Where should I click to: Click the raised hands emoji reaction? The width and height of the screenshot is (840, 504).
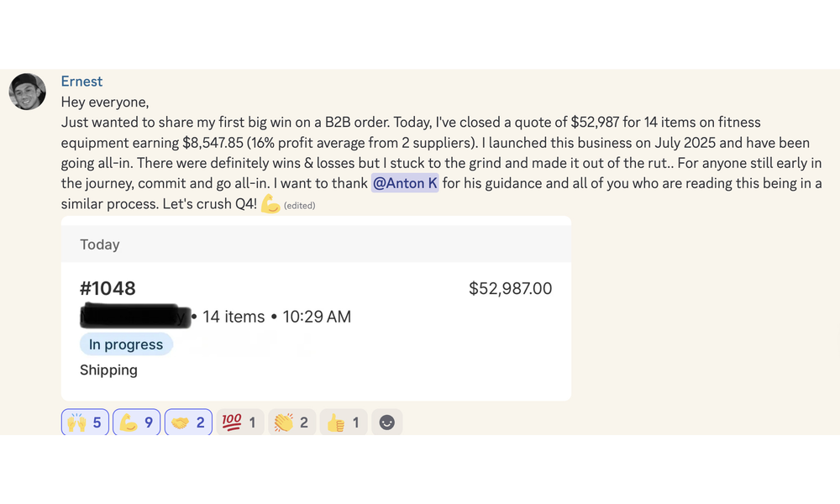[x=84, y=422]
